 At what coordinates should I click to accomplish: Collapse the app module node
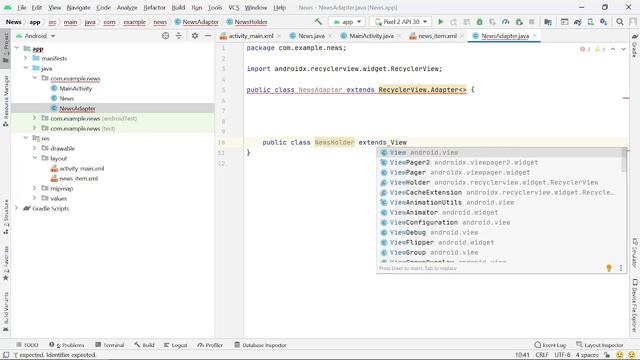pyautogui.click(x=17, y=49)
